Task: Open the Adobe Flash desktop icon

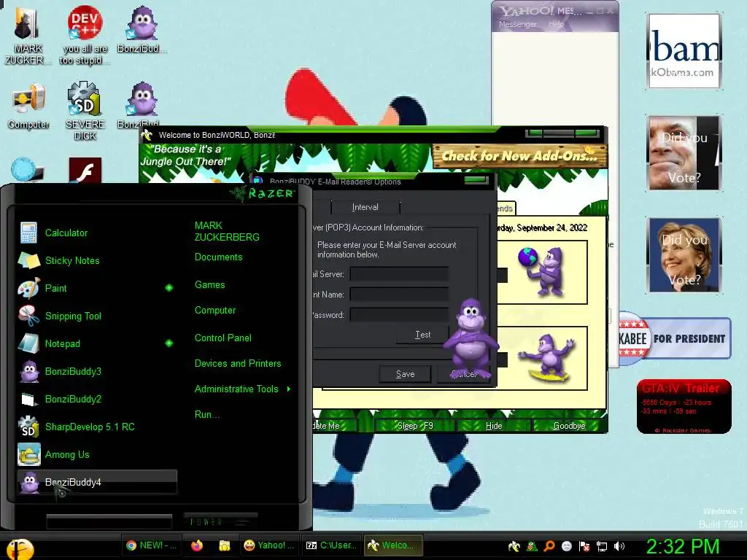Action: [85, 170]
